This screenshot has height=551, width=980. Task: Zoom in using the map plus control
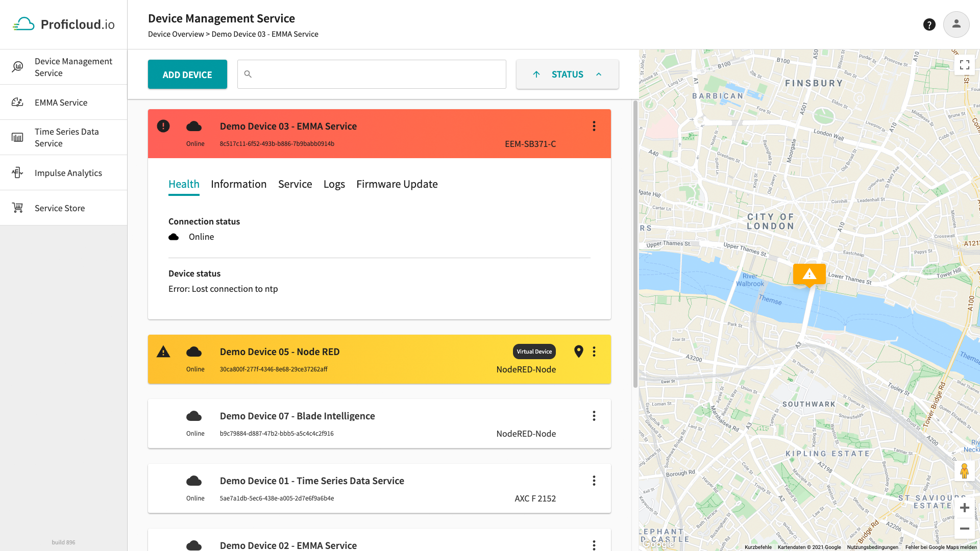point(965,508)
